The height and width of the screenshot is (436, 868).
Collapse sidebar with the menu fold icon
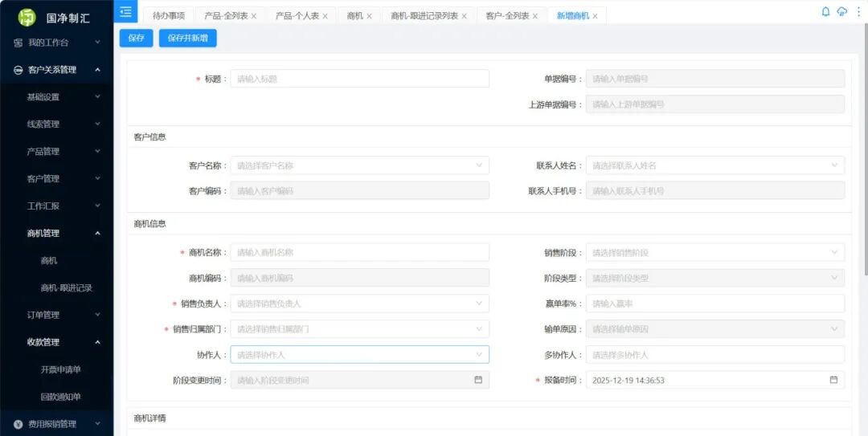[x=125, y=11]
